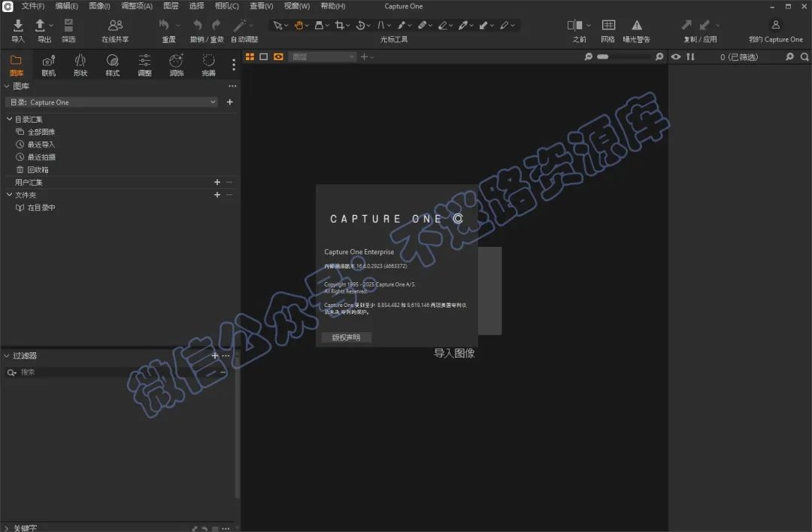Viewport: 812px width, 532px height.
Task: Select the Keystone cursor tool
Action: [381, 25]
